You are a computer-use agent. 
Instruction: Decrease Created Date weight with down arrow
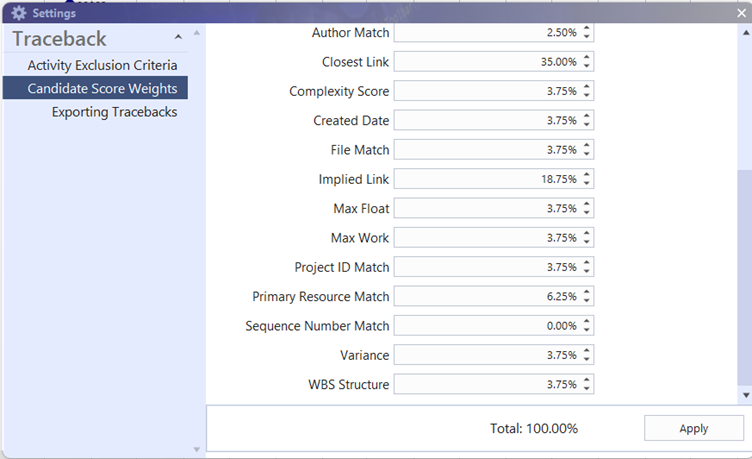coord(587,125)
